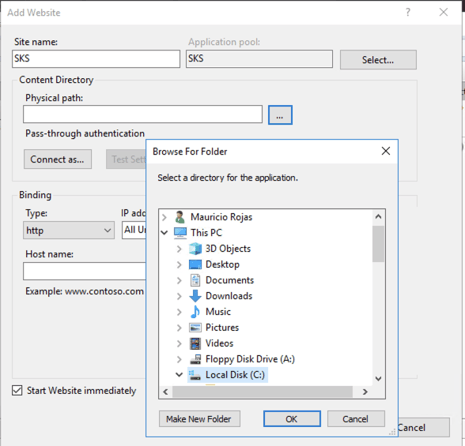Click the horizontal scrollbar thumb

262,392
